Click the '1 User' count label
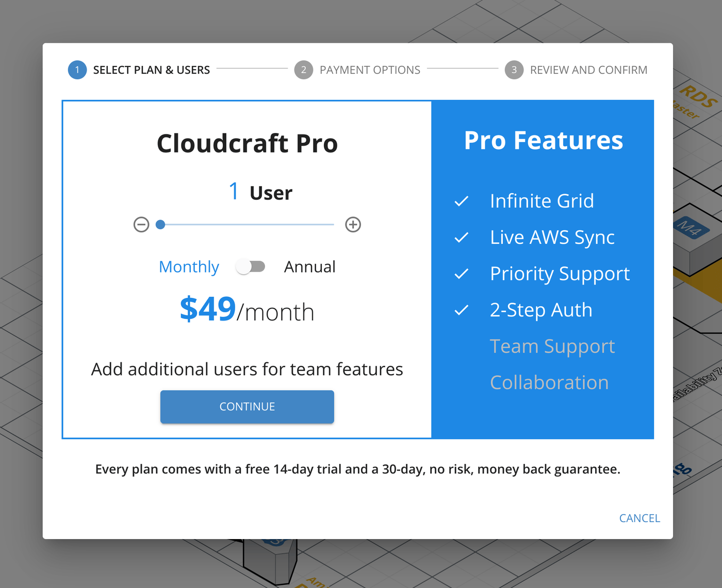722x588 pixels. tap(260, 192)
